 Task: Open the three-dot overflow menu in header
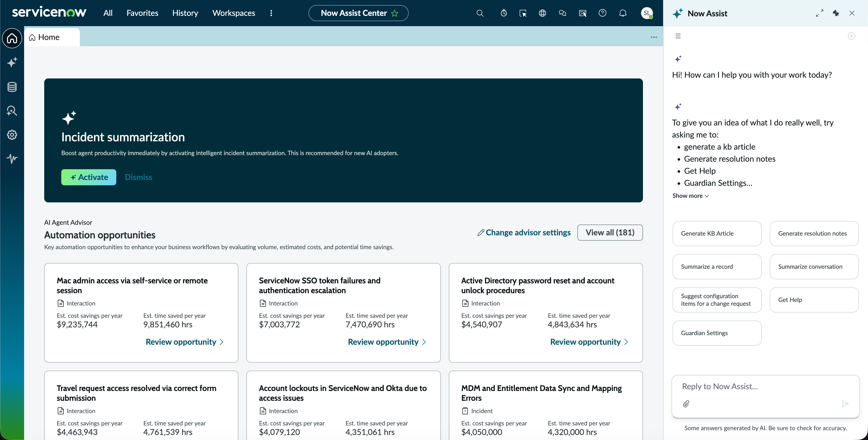271,13
